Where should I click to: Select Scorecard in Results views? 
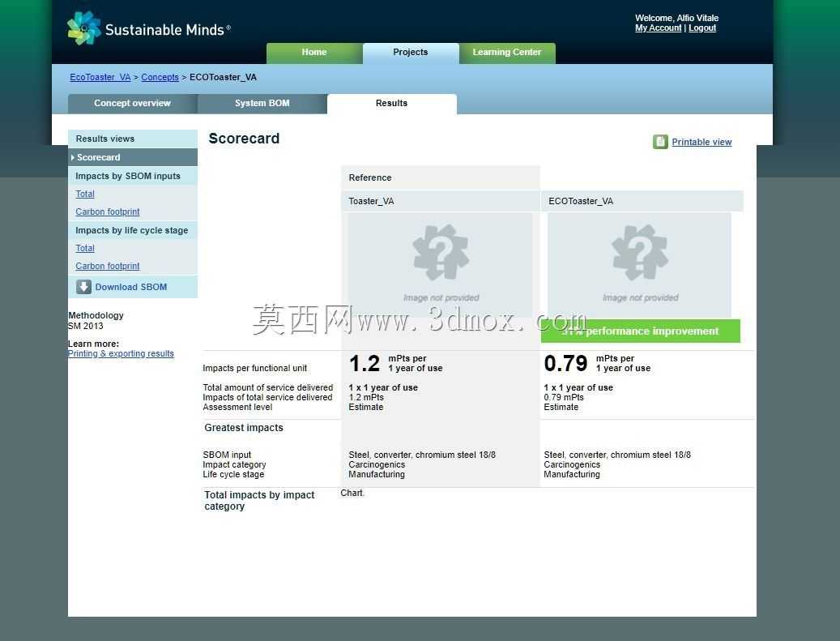tap(133, 157)
